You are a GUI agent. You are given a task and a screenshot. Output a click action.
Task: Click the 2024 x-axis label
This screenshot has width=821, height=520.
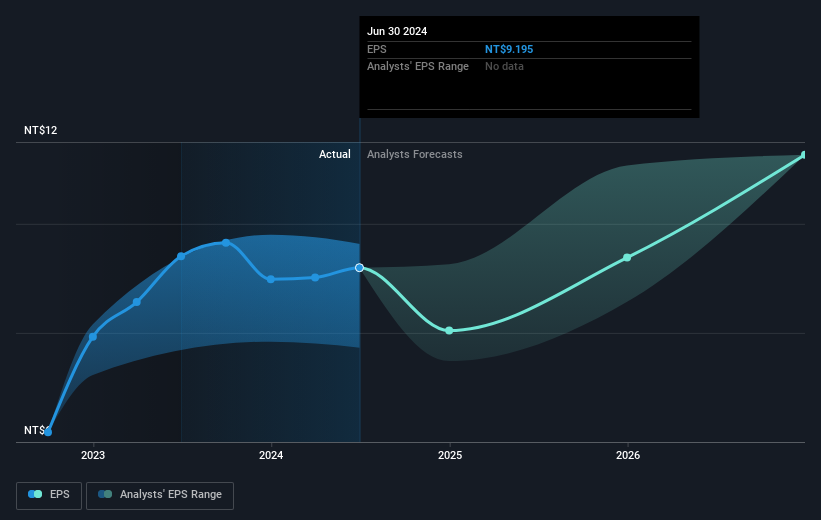tap(271, 456)
